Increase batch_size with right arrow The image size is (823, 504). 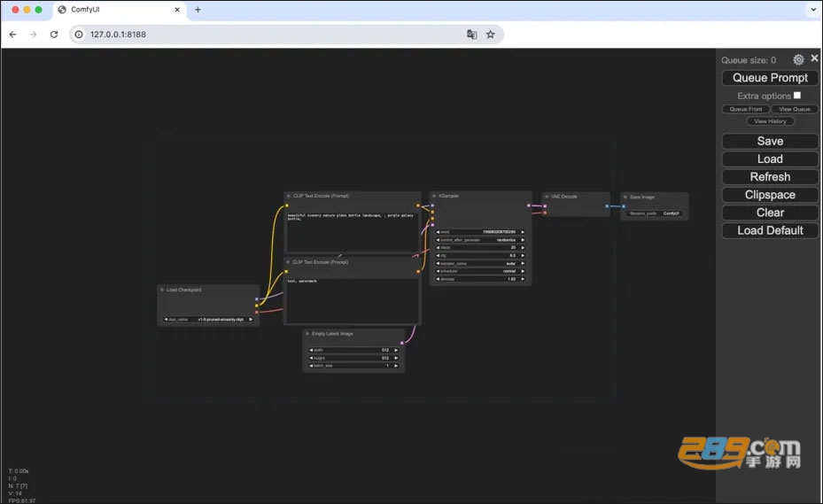(x=396, y=366)
